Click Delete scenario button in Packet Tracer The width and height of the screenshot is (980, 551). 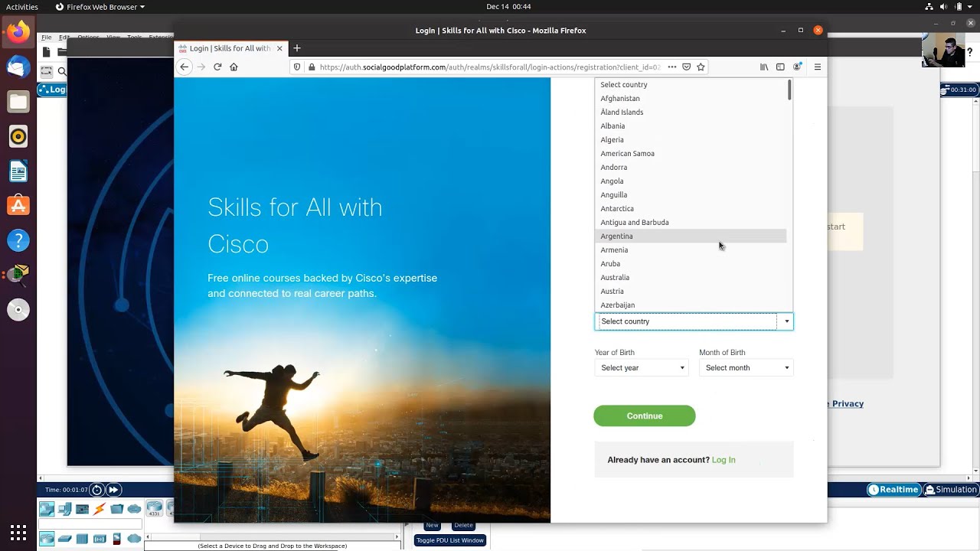click(x=463, y=525)
